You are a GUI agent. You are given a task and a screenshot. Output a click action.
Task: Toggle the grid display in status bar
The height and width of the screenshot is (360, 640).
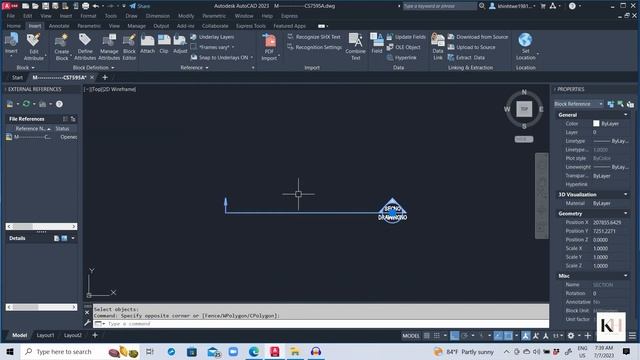pos(427,336)
